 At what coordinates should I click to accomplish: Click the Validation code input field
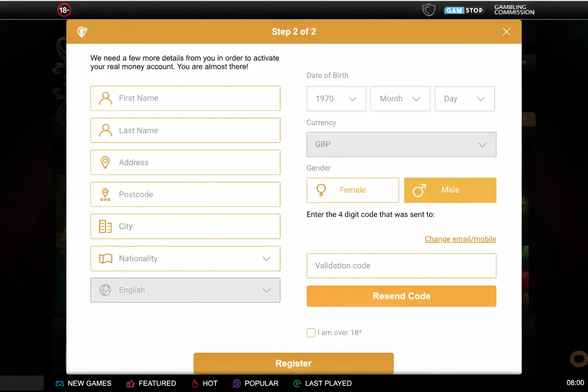pyautogui.click(x=401, y=266)
